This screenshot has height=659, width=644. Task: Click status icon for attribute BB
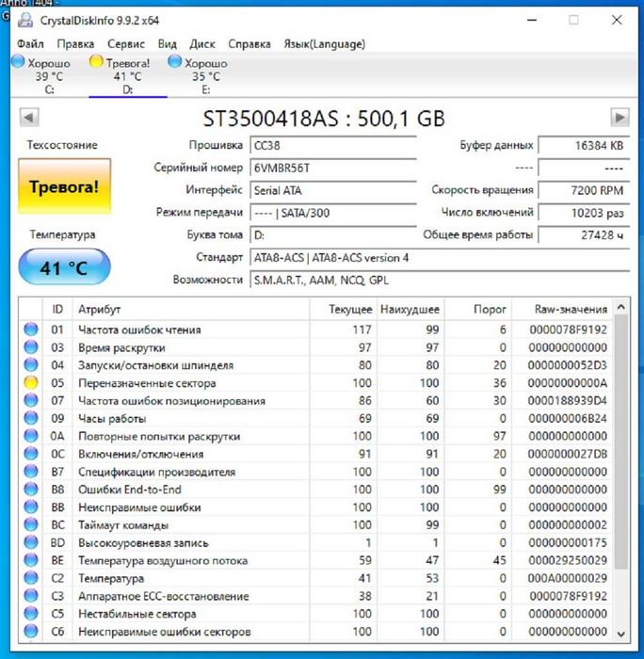click(x=31, y=506)
